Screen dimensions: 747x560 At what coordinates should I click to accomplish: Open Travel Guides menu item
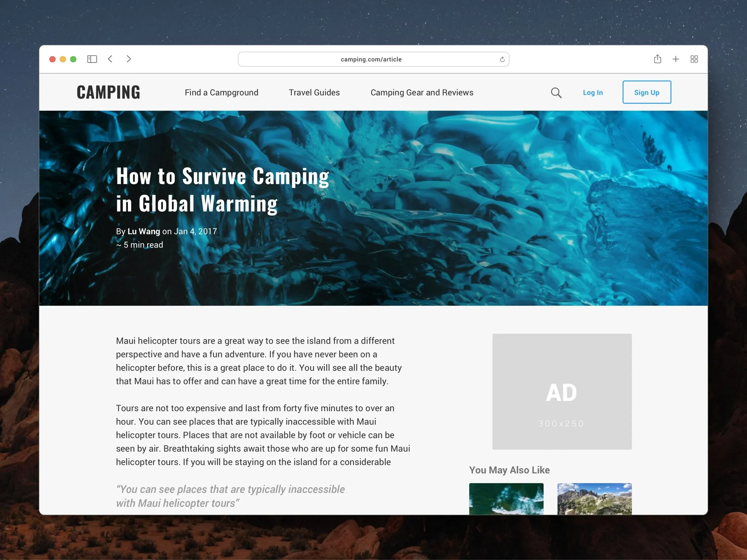pyautogui.click(x=314, y=92)
